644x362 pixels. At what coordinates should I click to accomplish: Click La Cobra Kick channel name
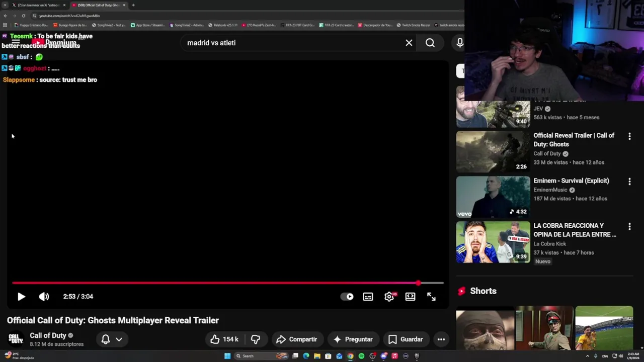[x=550, y=244]
